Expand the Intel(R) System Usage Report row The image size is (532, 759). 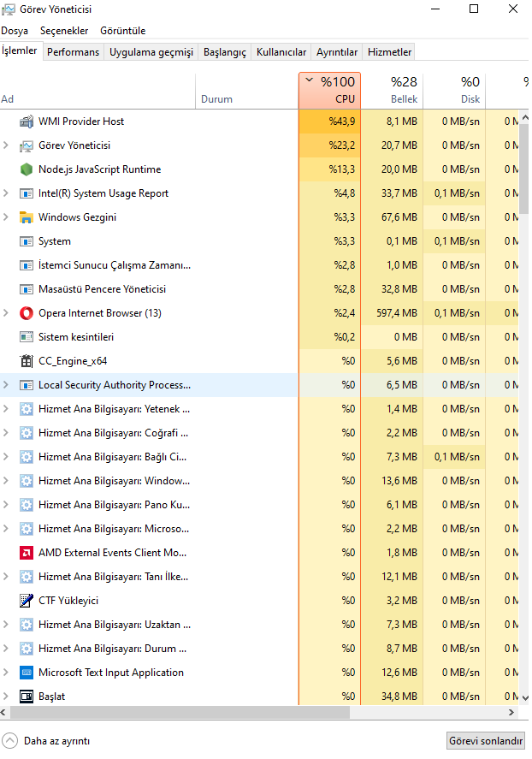pos(6,193)
